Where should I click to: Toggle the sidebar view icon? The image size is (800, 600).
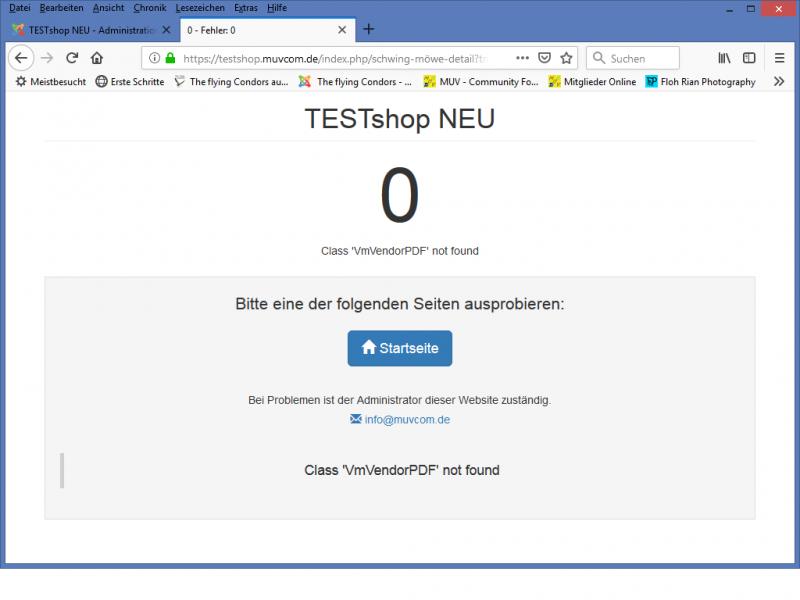tap(748, 58)
